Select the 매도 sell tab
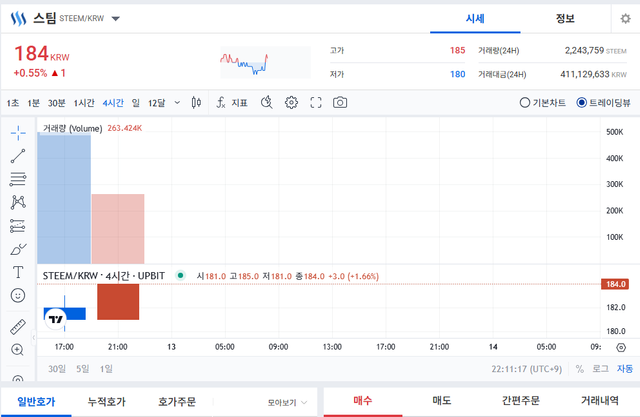The height and width of the screenshot is (417, 640). [x=442, y=401]
